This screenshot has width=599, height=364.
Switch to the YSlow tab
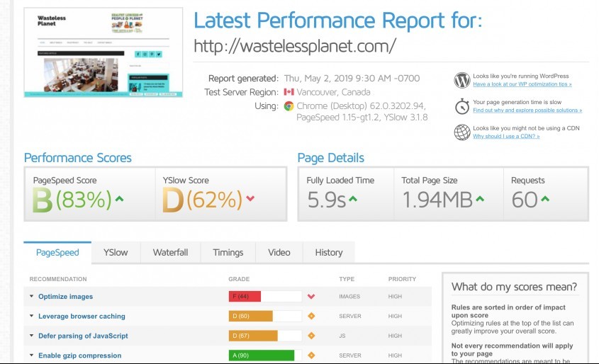[x=116, y=253]
